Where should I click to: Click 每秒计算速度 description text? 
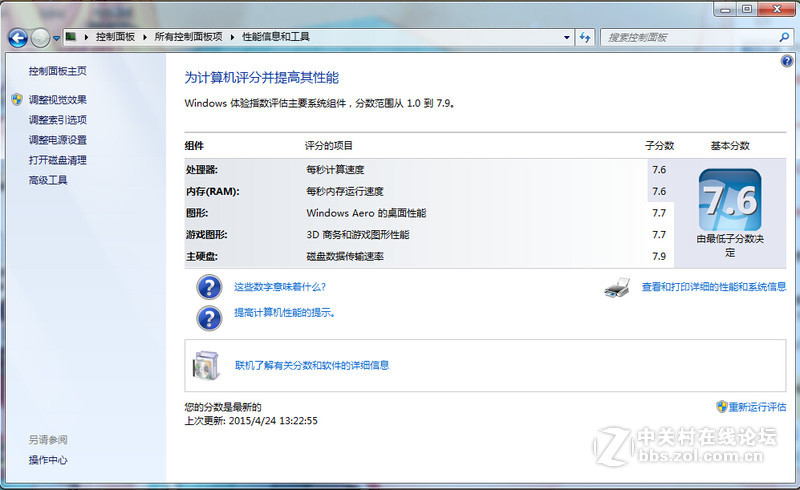(335, 170)
